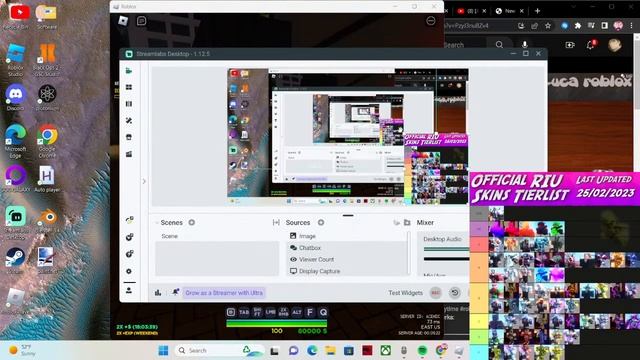This screenshot has width=640, height=360.
Task: Add a source folder with the folder icon
Action: (x=407, y=222)
